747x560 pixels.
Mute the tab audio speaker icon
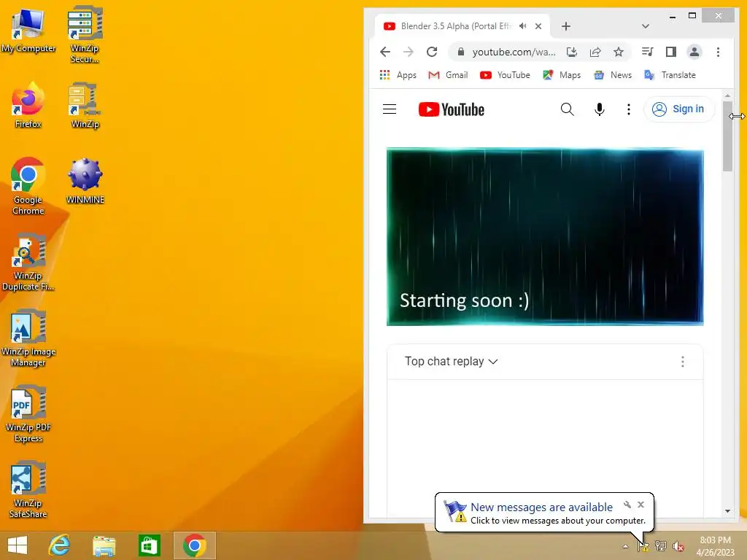(x=522, y=26)
